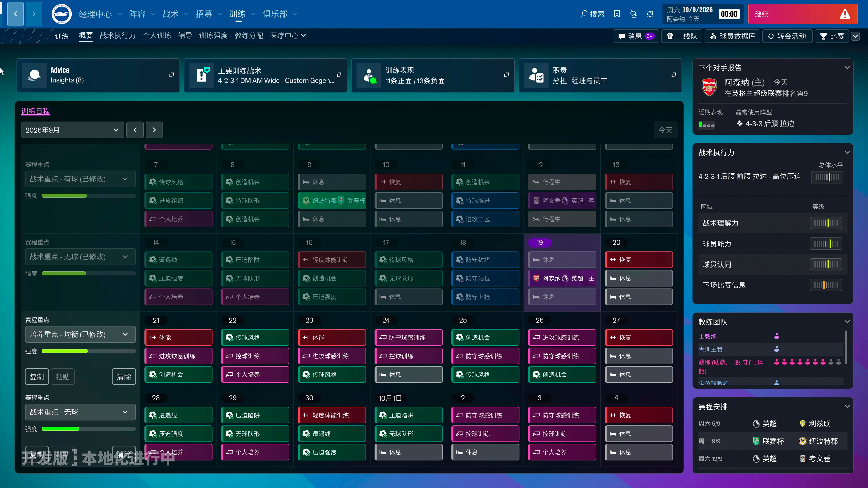Open 培养重点 - 均衡 schedule dropdown
This screenshot has height=488, width=868.
click(x=80, y=334)
